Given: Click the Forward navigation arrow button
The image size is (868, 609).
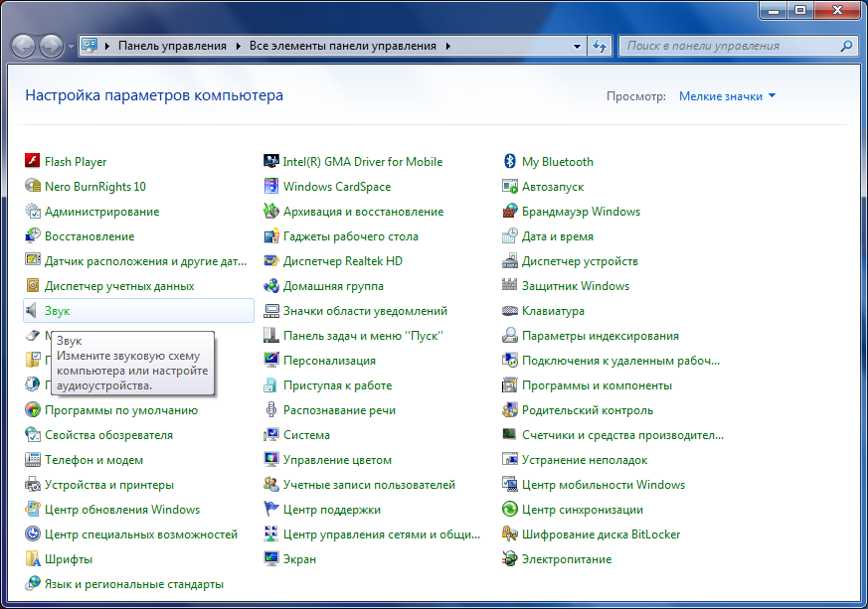Looking at the screenshot, I should [52, 46].
